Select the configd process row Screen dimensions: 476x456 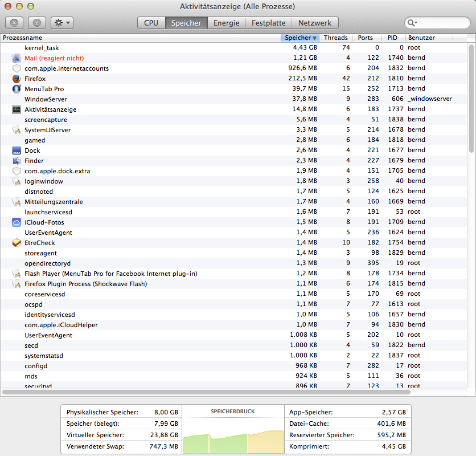tap(234, 366)
